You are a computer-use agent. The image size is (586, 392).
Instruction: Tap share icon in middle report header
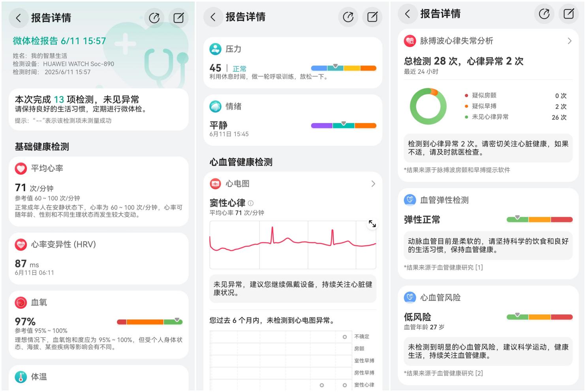tap(348, 17)
